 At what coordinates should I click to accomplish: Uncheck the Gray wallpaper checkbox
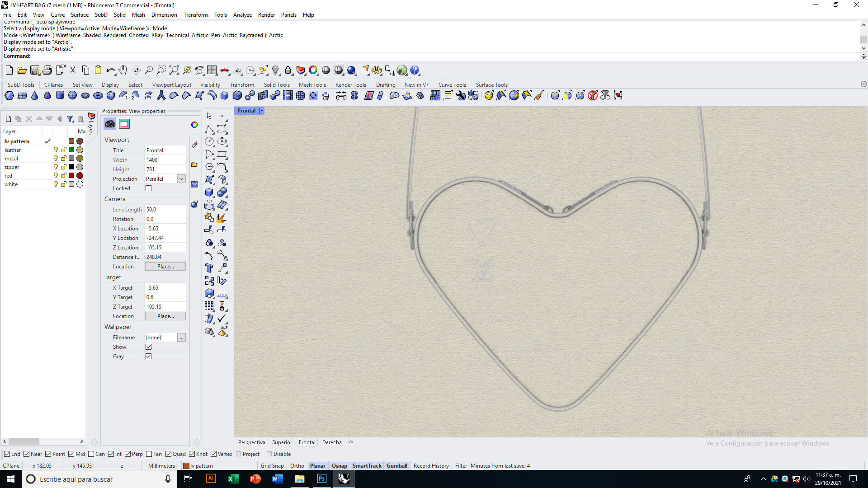tap(148, 357)
